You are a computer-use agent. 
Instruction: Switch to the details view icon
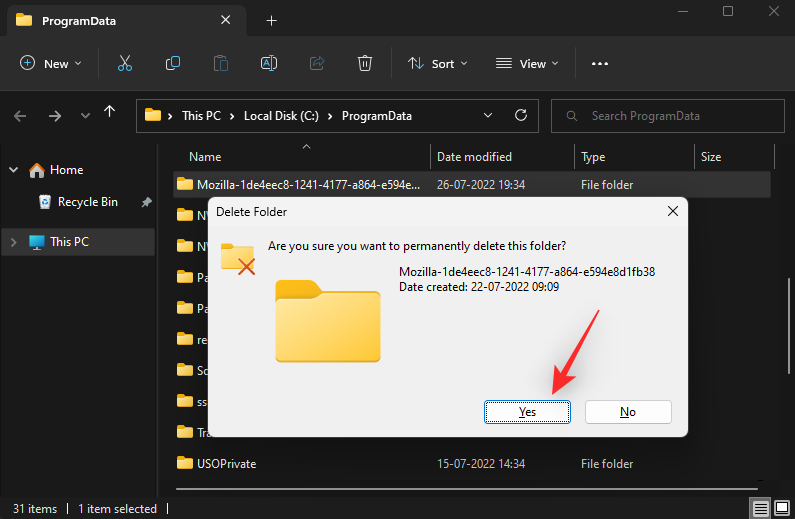coord(761,508)
